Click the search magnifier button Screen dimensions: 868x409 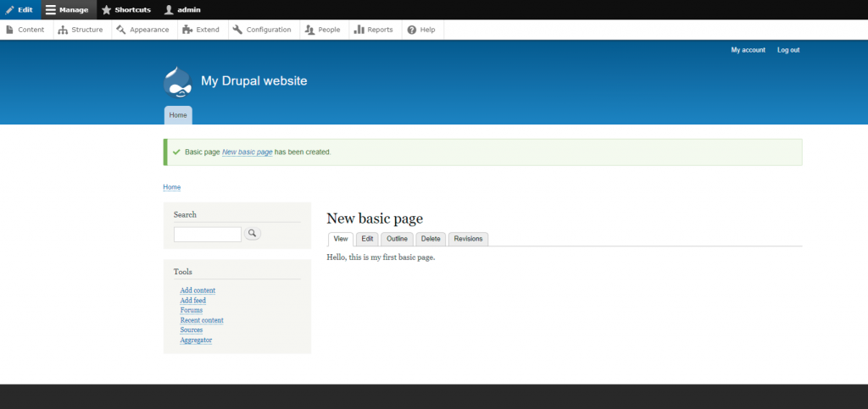tap(253, 234)
